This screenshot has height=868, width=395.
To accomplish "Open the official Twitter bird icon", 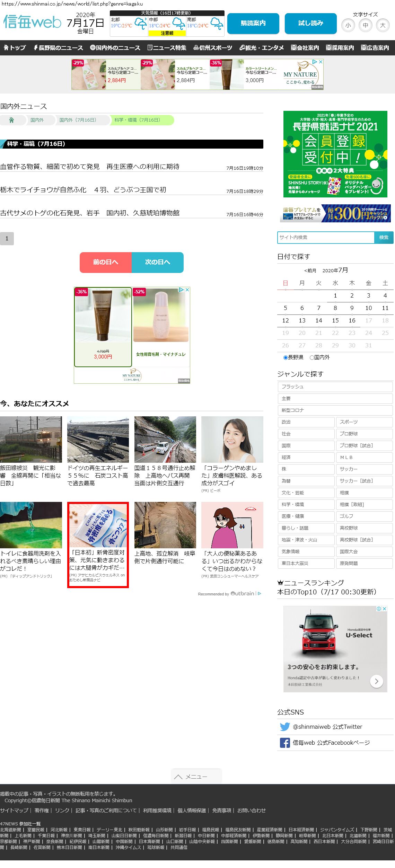I will [285, 727].
